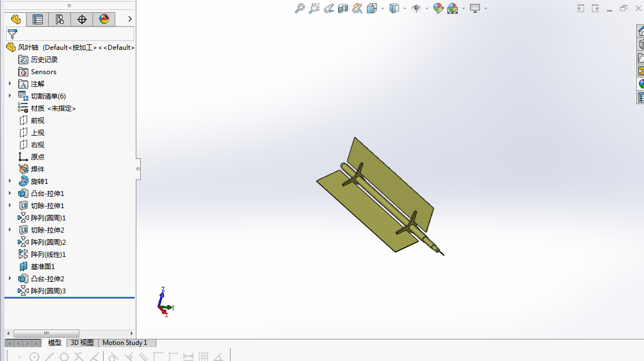Image resolution: width=644 pixels, height=361 pixels.
Task: Click Display Style icon
Action: click(394, 8)
